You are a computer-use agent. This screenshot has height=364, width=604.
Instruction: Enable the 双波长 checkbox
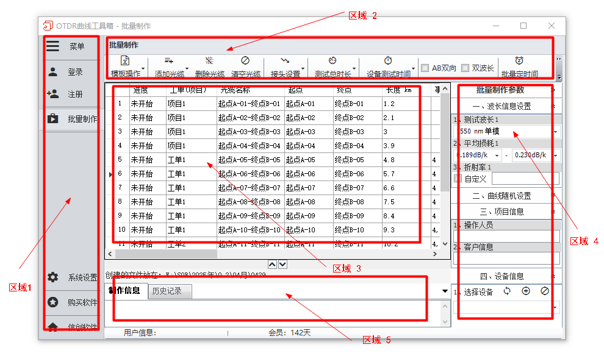[465, 68]
